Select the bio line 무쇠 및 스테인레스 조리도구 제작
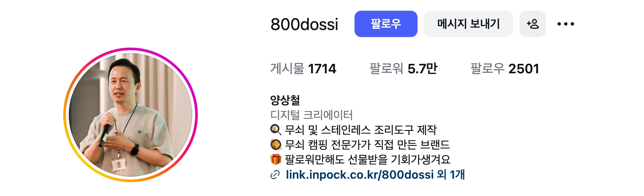Screen dimensions: 644x196 point(360,130)
